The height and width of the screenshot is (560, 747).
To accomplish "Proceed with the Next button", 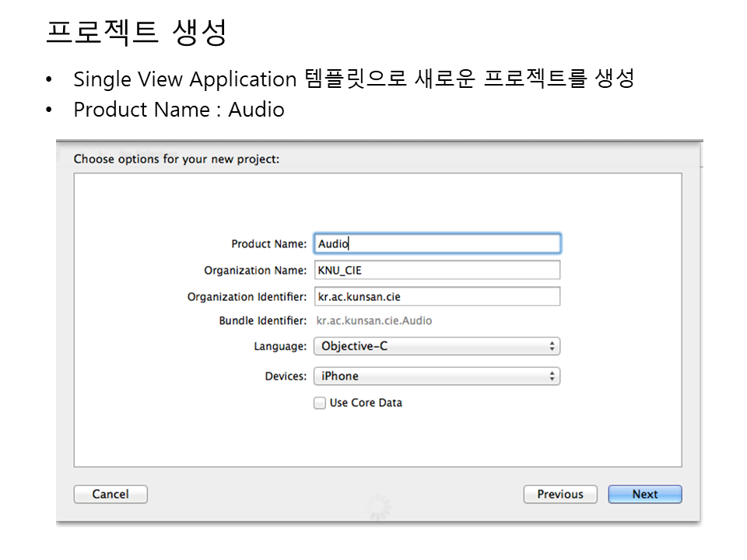I will pyautogui.click(x=644, y=494).
